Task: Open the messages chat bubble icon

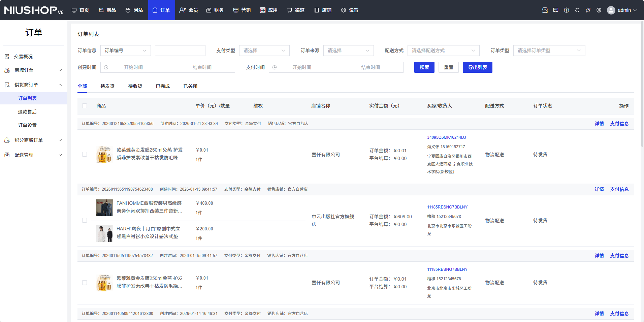Action: pos(555,10)
